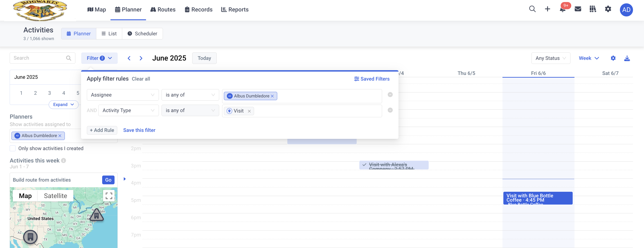Screen dimensions: 644x248
Task: Open Activity Type rule's is any of operator
Action: click(190, 110)
